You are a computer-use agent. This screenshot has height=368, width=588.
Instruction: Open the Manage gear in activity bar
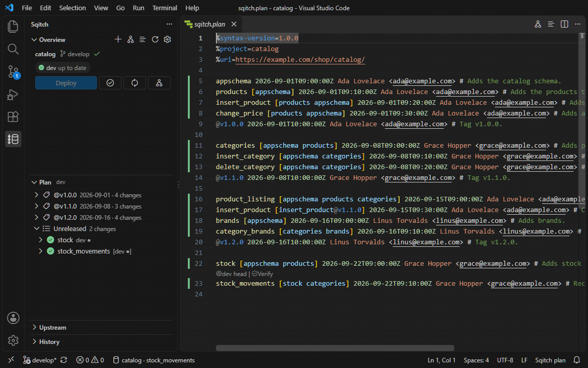(13, 340)
